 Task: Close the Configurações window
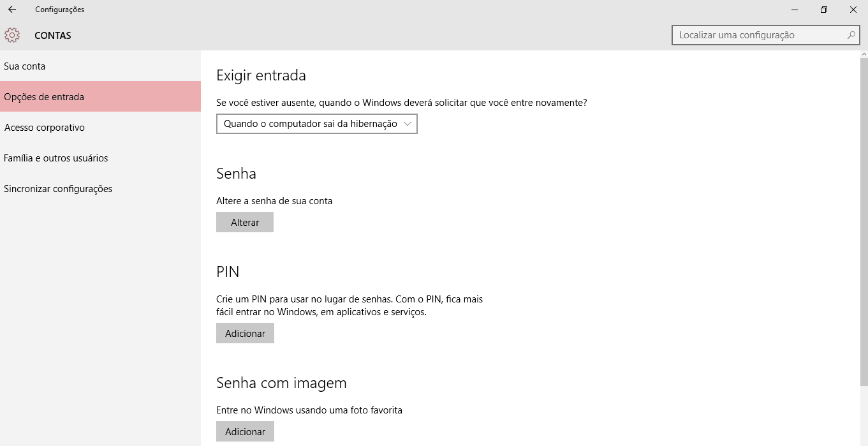[x=853, y=10]
